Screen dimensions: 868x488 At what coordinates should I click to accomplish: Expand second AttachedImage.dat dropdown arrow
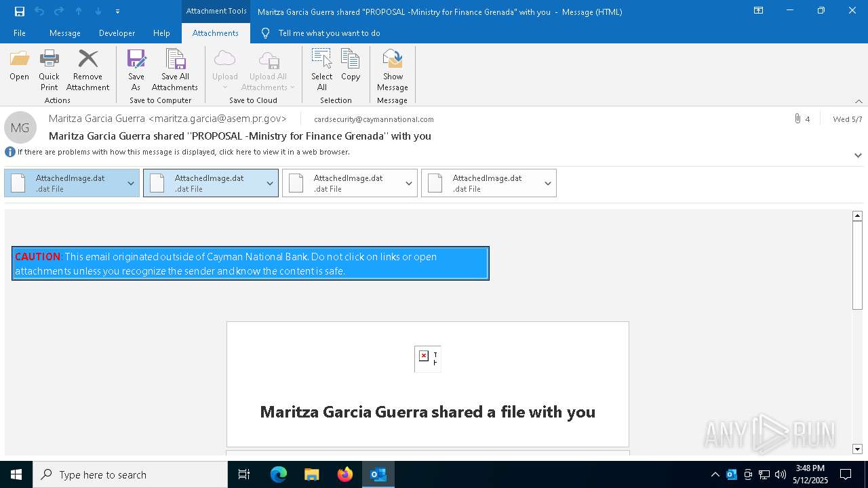click(270, 183)
